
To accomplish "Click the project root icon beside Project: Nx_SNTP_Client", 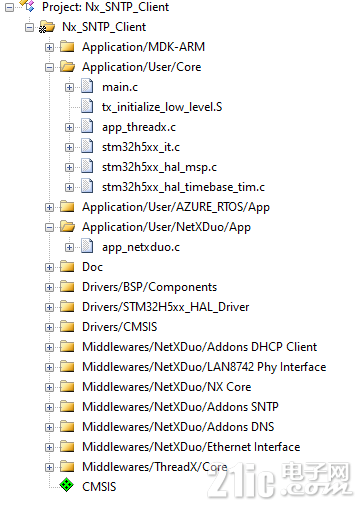I will 28,6.
